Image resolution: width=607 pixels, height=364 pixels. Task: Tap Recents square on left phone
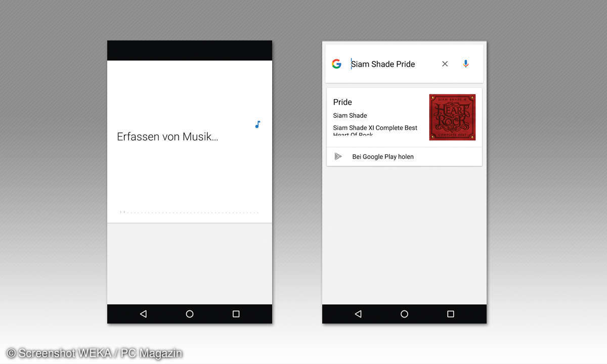coord(236,314)
